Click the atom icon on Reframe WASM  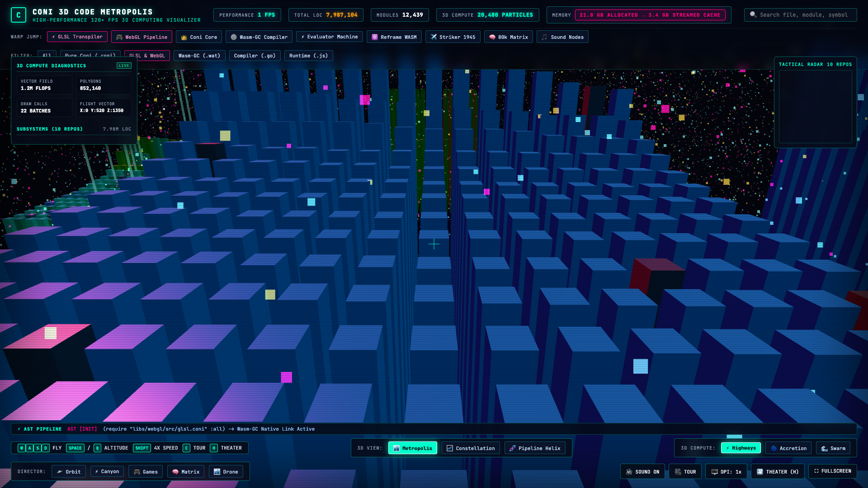[x=375, y=37]
